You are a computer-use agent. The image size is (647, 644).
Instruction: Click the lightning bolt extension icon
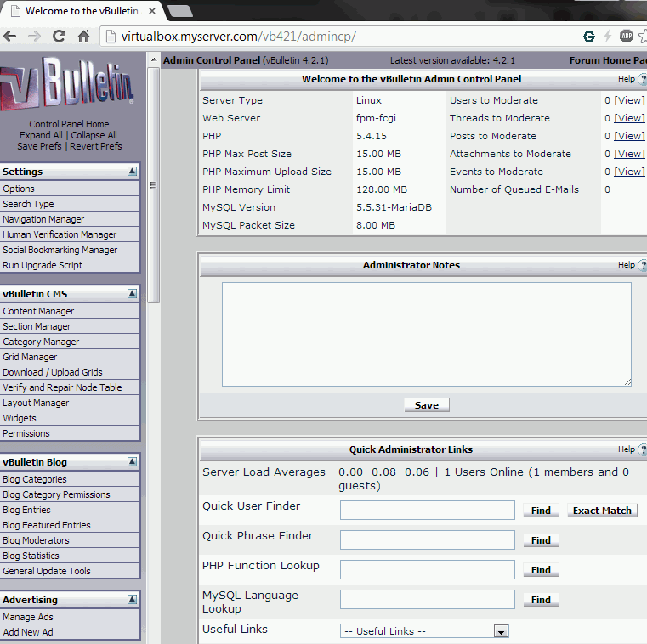pos(607,37)
